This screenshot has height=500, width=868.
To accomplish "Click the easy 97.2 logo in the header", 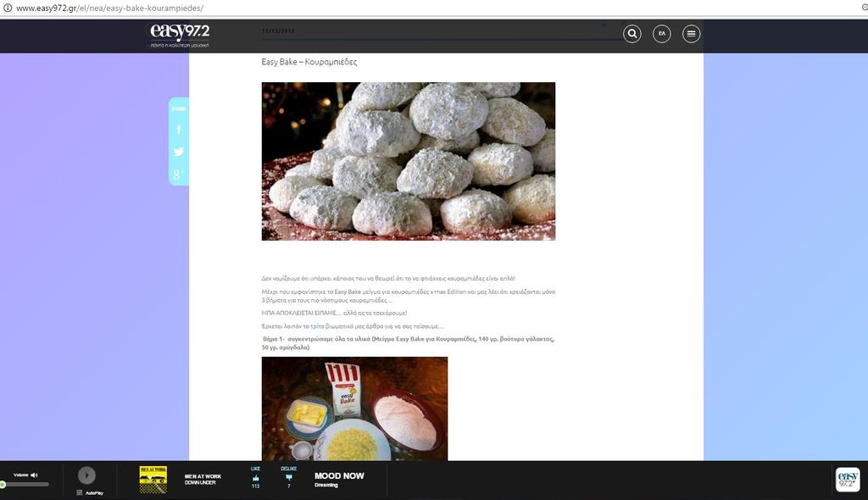I will (x=180, y=35).
